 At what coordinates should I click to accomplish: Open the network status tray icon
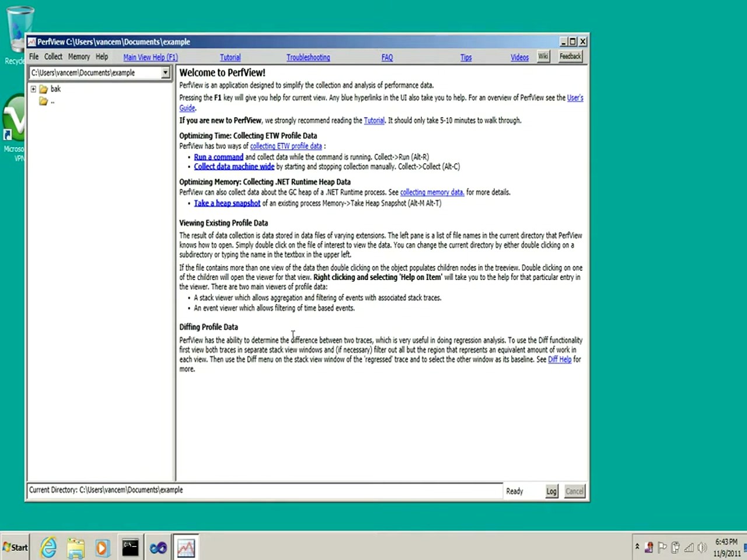coord(687,547)
